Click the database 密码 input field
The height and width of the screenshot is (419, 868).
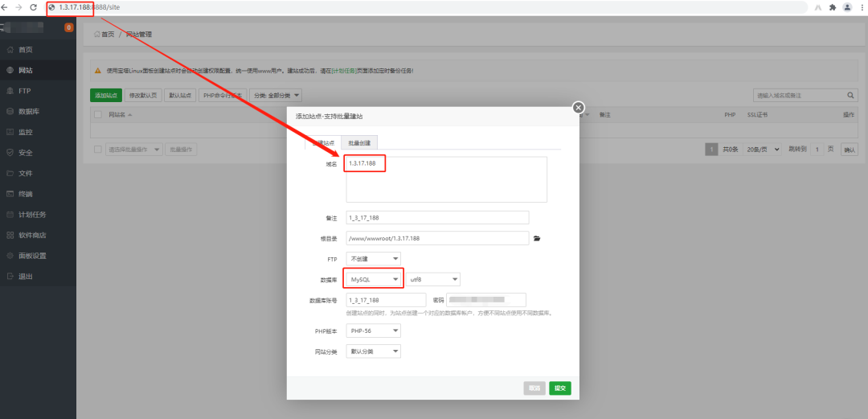point(486,300)
